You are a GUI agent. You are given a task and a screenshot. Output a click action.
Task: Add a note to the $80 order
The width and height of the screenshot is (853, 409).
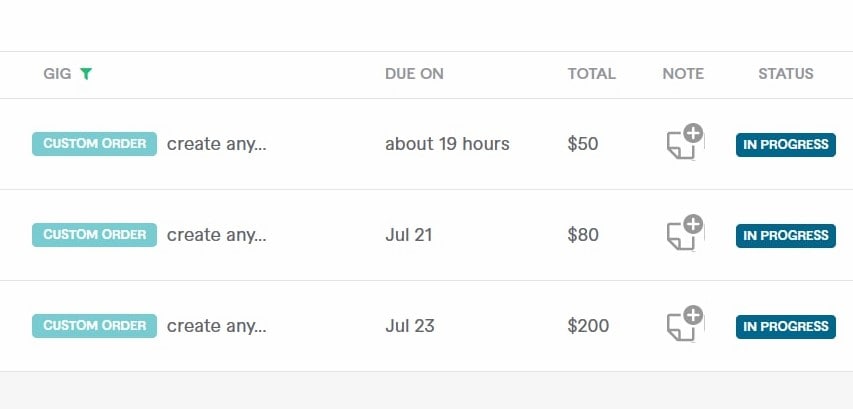[685, 232]
